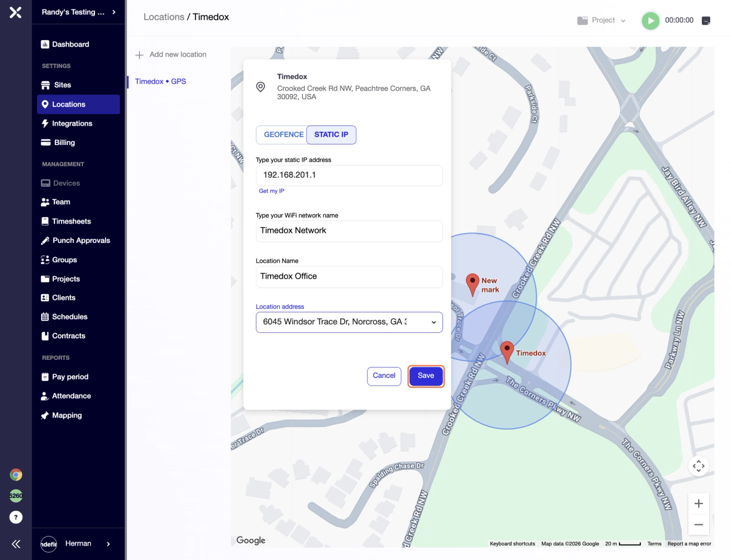Click the Integrations lightning icon
The width and height of the screenshot is (731, 560).
point(45,124)
